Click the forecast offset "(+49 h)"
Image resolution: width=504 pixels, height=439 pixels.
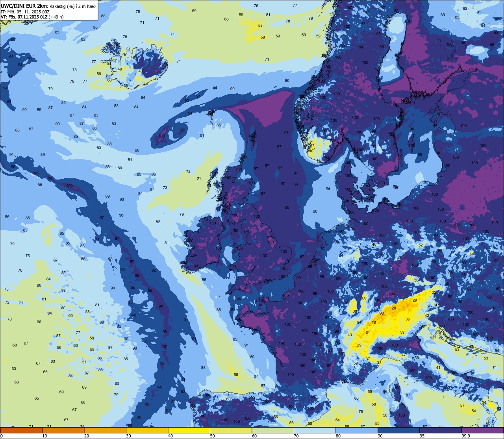click(x=56, y=17)
